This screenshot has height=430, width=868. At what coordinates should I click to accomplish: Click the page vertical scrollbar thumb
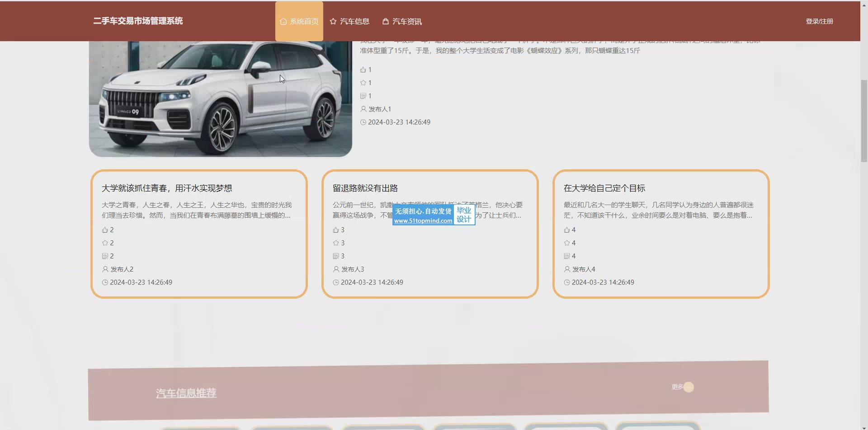tap(864, 121)
